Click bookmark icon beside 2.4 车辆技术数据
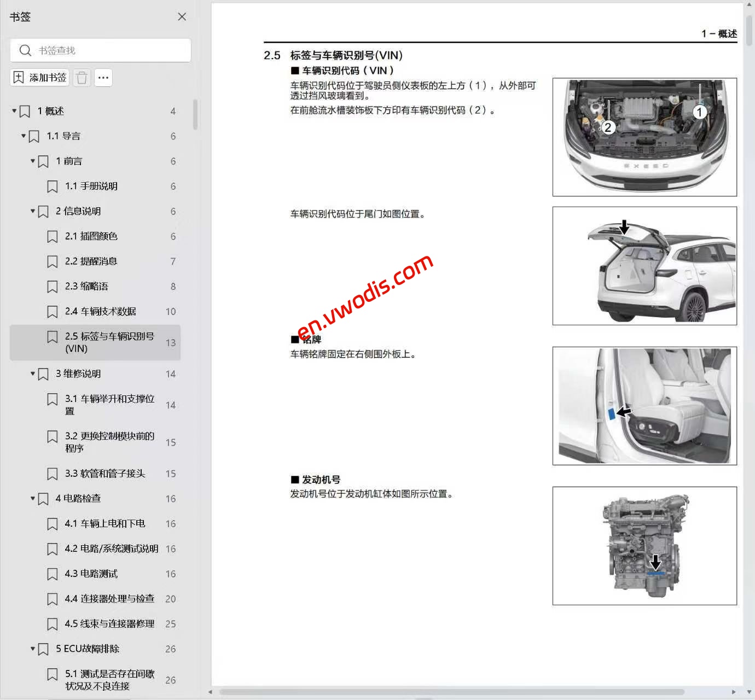This screenshot has height=700, width=755. pos(53,311)
